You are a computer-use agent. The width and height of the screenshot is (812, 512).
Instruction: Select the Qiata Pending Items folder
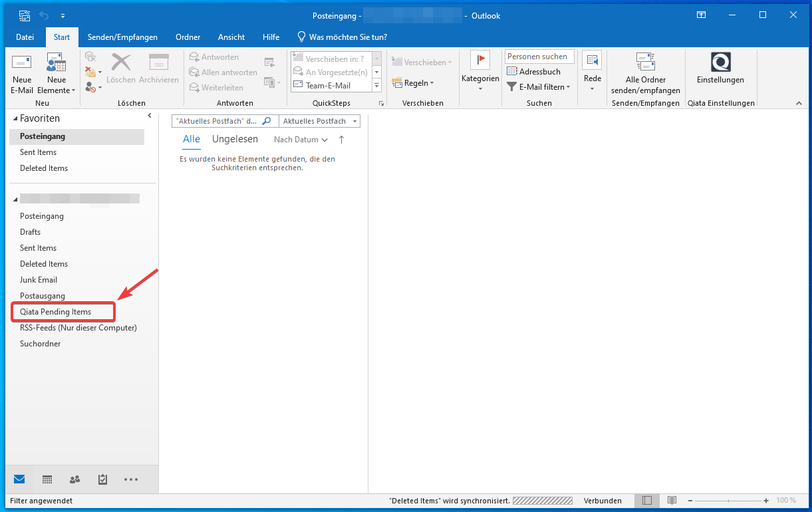coord(56,312)
